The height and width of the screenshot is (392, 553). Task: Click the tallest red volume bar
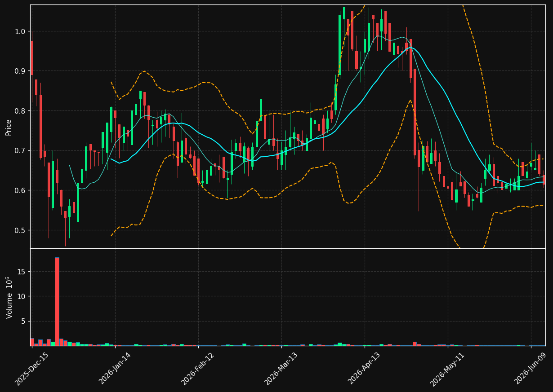click(x=57, y=301)
